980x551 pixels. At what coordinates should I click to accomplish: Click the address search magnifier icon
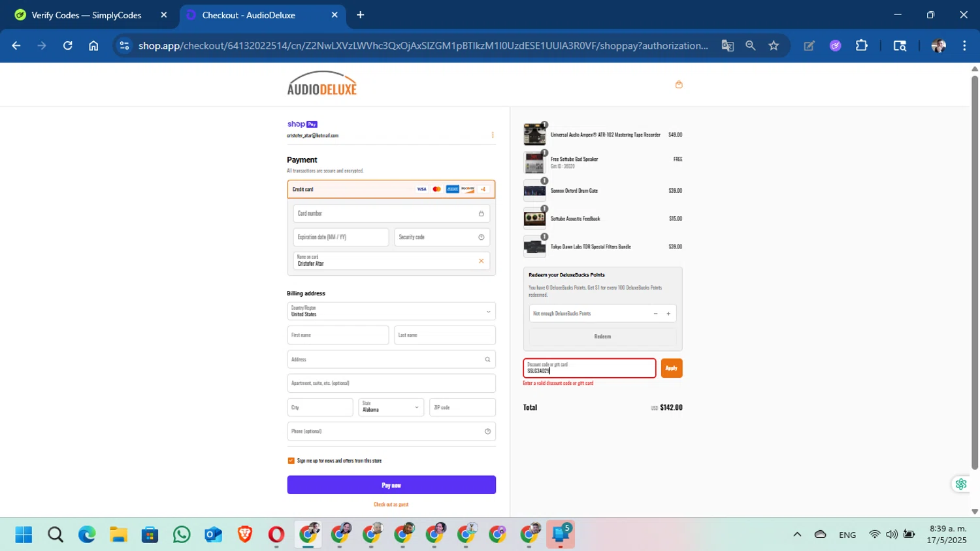pos(487,359)
